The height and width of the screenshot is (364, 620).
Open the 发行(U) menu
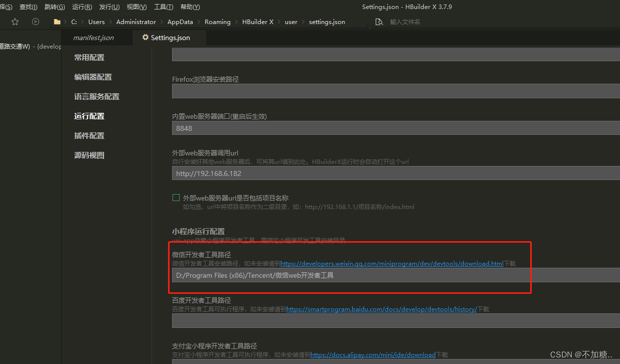coord(109,7)
